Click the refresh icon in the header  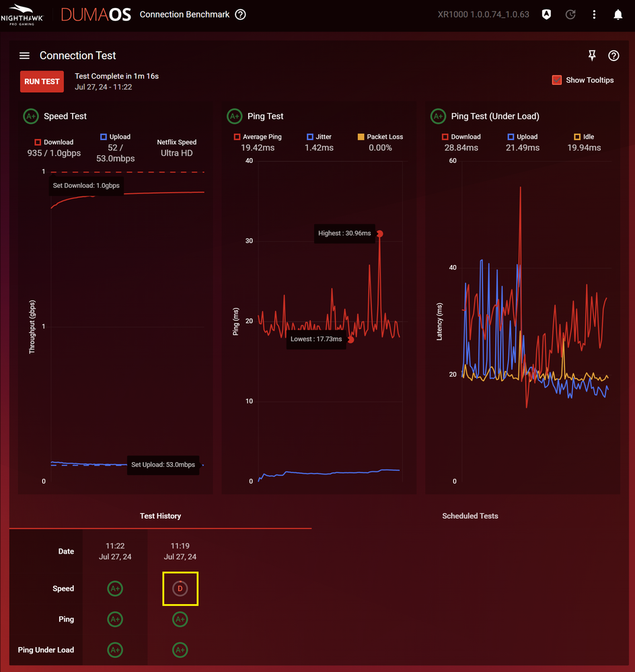click(570, 14)
